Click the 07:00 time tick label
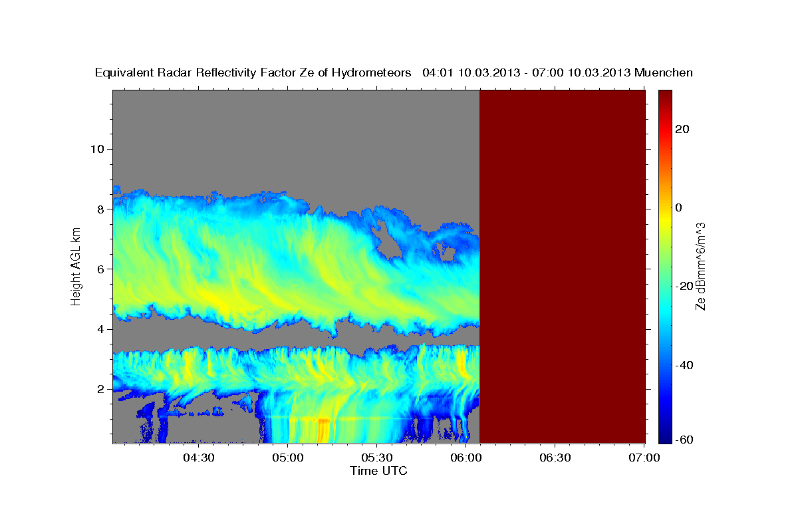The height and width of the screenshot is (532, 798). coord(644,458)
